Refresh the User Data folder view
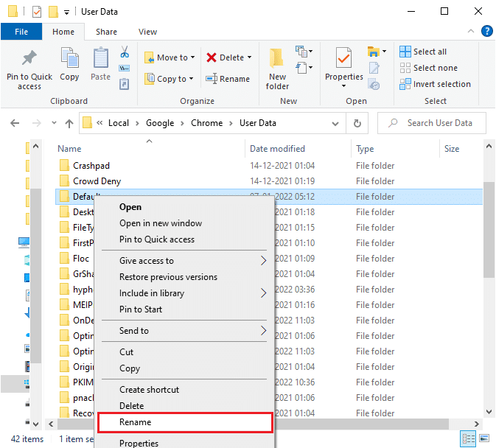This screenshot has width=496, height=448. tap(357, 123)
